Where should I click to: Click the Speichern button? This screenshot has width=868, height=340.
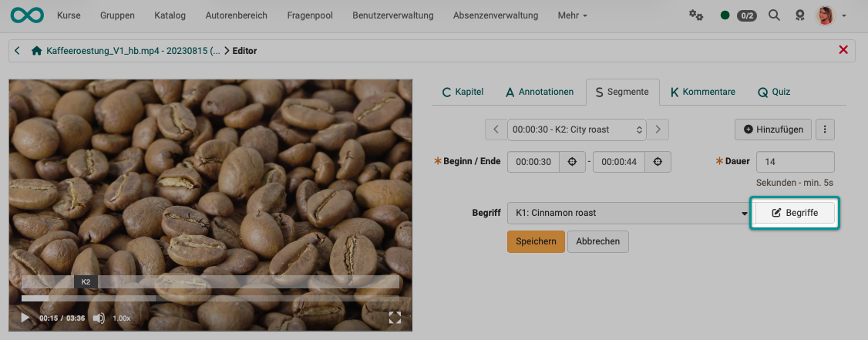coord(536,241)
